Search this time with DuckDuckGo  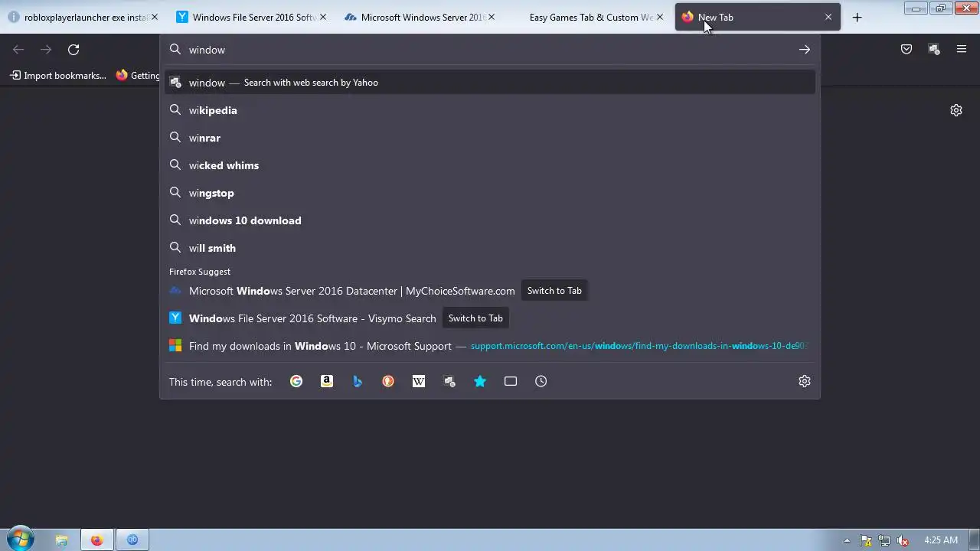pyautogui.click(x=388, y=381)
